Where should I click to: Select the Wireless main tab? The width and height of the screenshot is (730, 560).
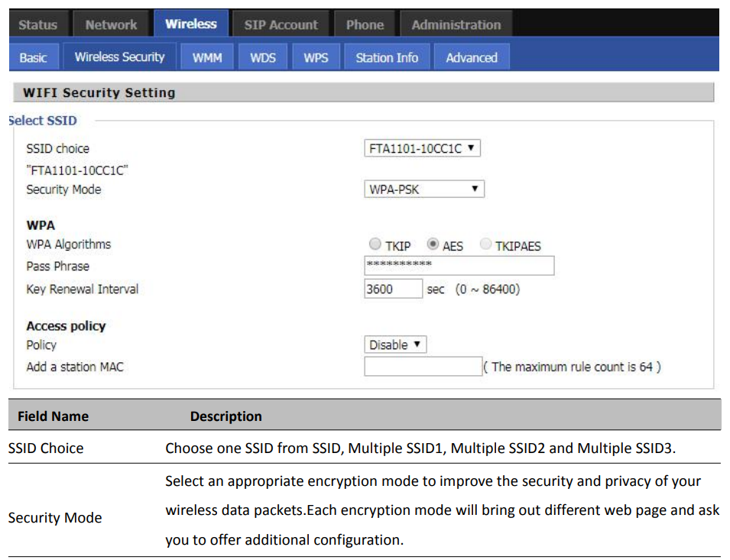(x=191, y=23)
